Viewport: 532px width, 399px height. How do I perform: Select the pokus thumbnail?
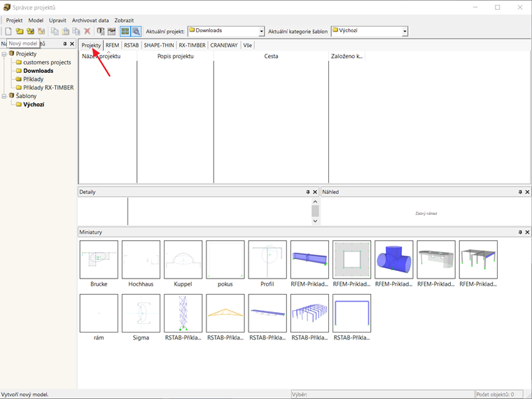pyautogui.click(x=225, y=260)
